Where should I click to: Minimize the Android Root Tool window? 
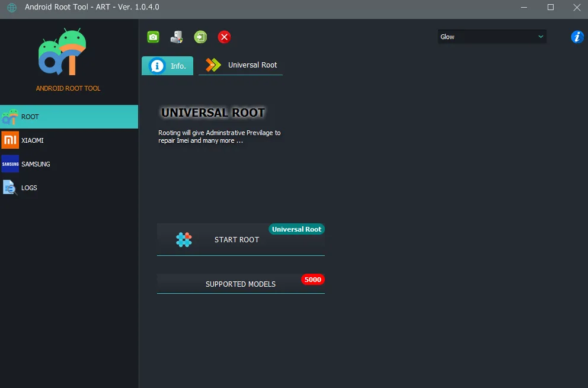(524, 8)
